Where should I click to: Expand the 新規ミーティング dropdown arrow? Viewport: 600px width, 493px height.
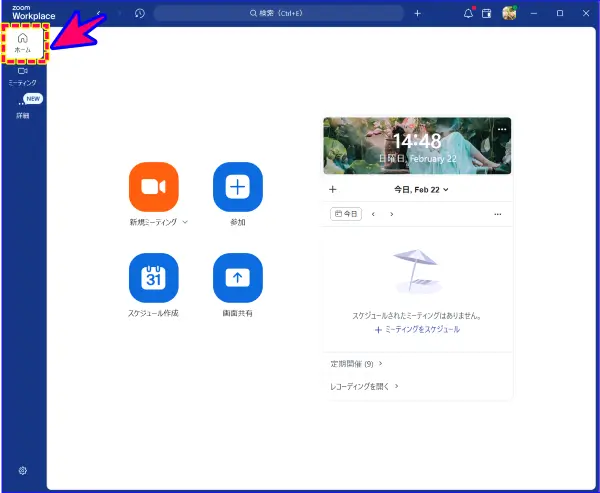pyautogui.click(x=185, y=222)
